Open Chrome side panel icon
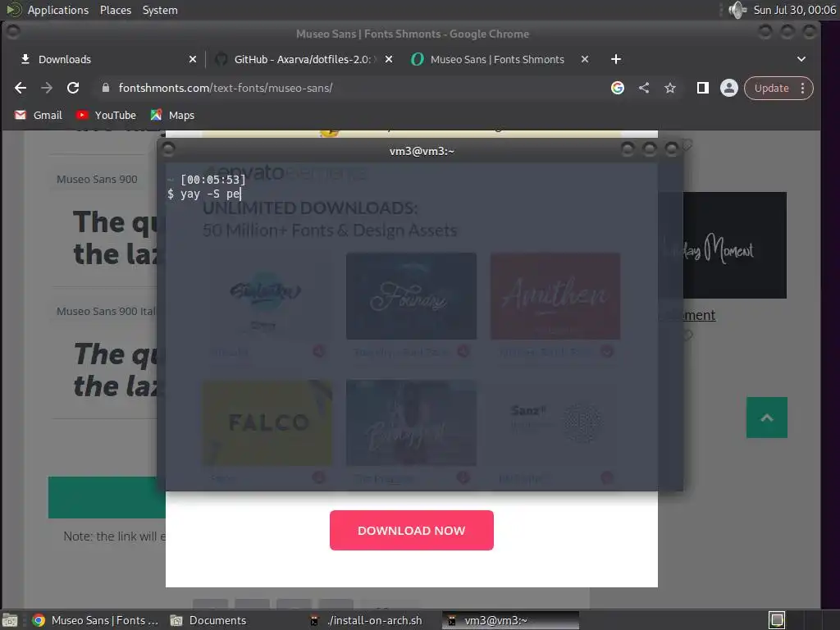 (x=703, y=88)
